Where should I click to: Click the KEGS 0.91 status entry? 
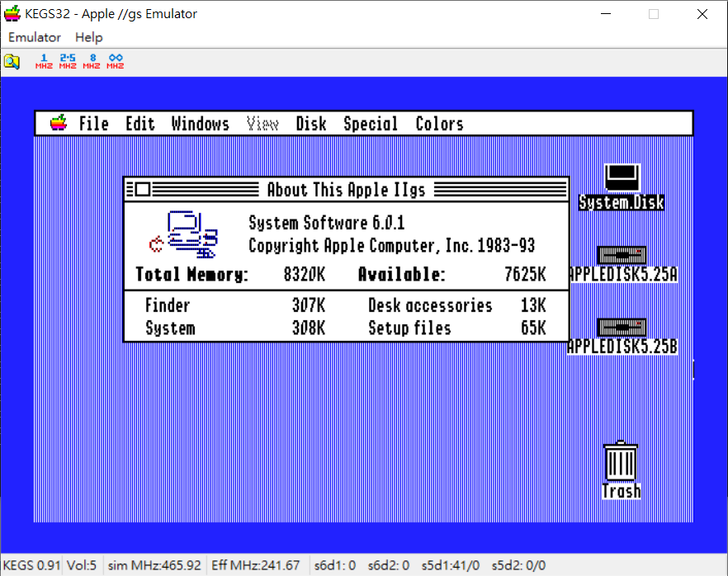coord(31,565)
